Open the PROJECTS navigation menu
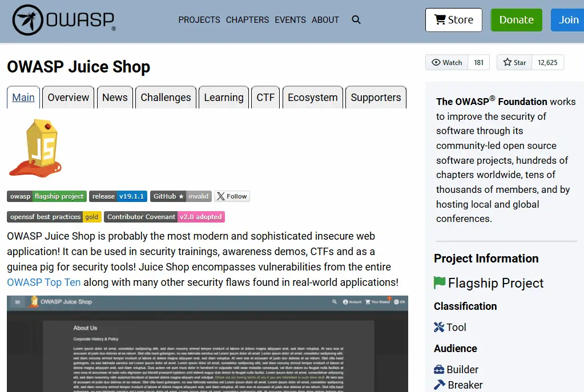The height and width of the screenshot is (392, 584). pos(199,20)
